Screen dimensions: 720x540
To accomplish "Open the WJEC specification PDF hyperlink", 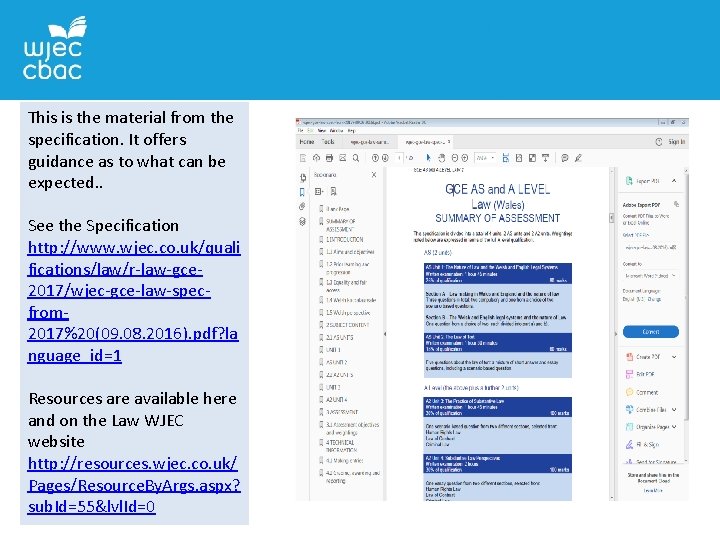I will [x=134, y=302].
